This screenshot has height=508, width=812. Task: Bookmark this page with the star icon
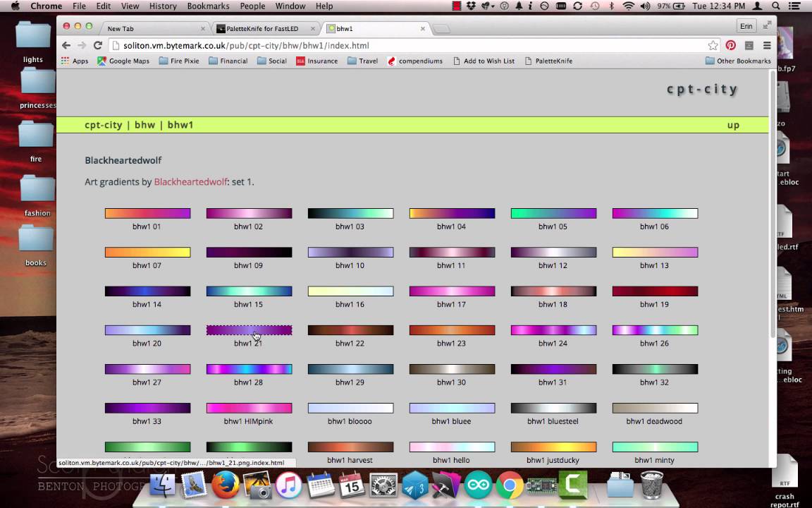713,45
